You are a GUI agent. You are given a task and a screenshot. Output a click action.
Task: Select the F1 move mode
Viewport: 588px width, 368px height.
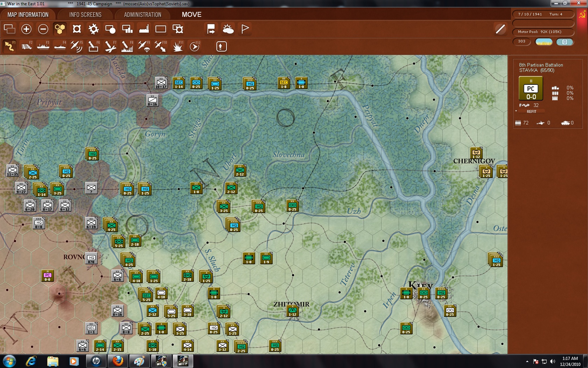coord(9,46)
